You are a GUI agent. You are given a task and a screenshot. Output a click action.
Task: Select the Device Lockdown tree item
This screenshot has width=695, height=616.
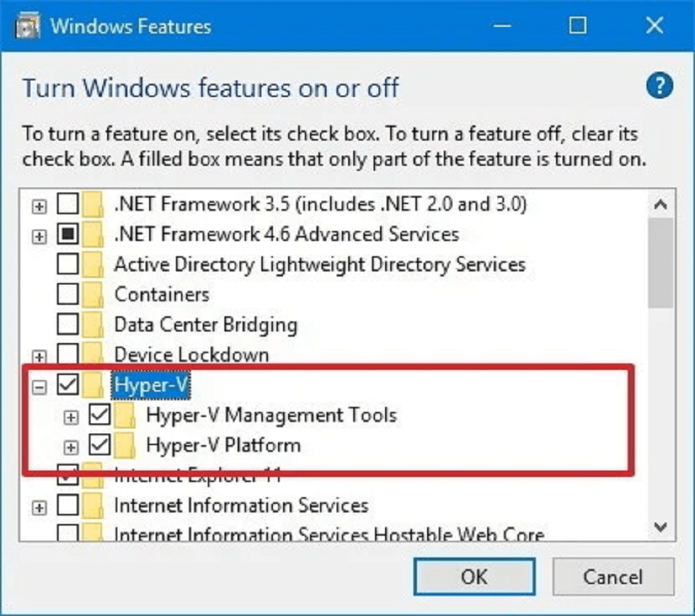tap(191, 355)
